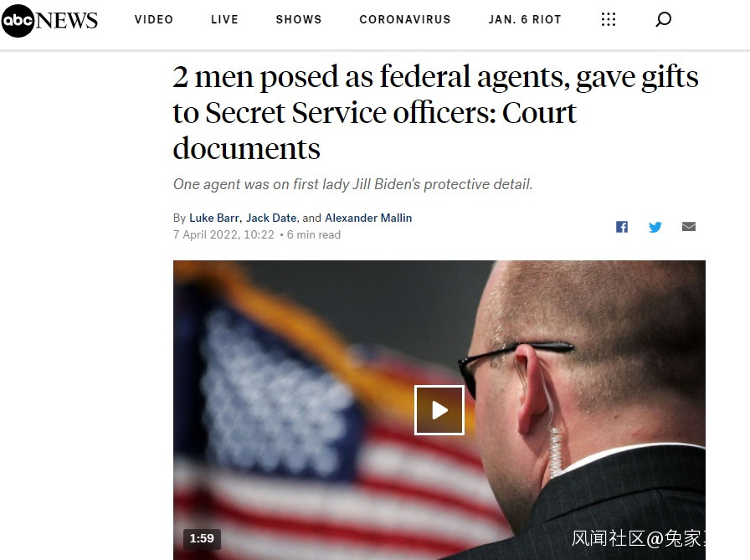Open the Jan. 6 Riot section
The width and height of the screenshot is (750, 560).
click(525, 19)
